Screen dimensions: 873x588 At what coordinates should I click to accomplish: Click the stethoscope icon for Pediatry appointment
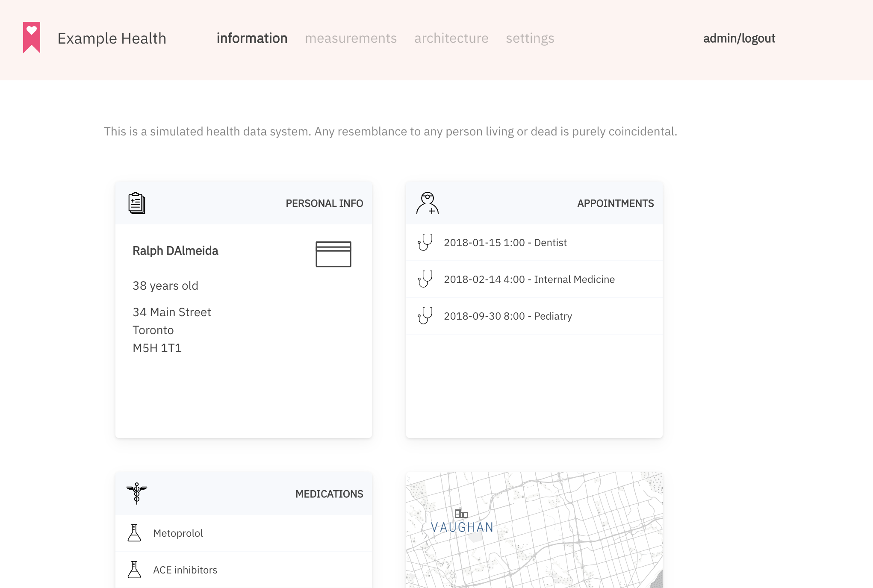pyautogui.click(x=425, y=316)
